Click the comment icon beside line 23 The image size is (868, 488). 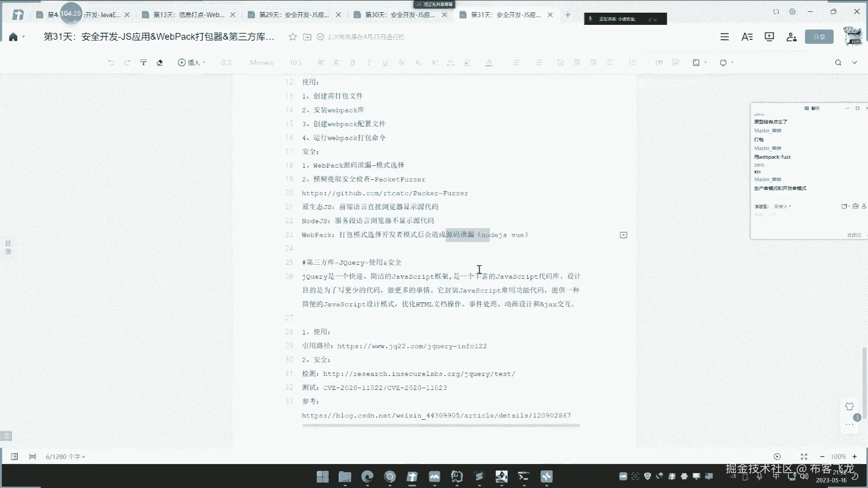point(623,235)
